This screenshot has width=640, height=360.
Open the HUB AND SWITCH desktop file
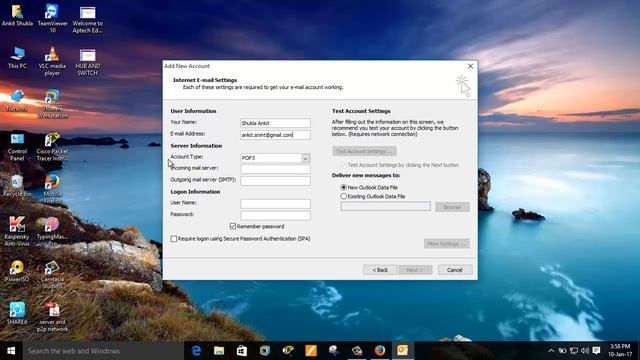tap(87, 62)
